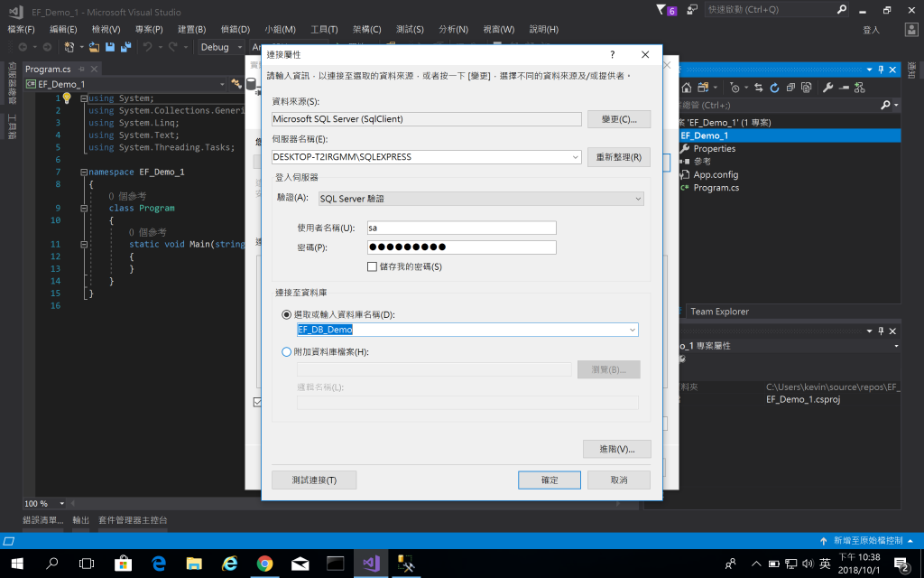Screen dimensions: 924x578
Task: Open the 100 % zoom level dropdown
Action: pos(61,504)
